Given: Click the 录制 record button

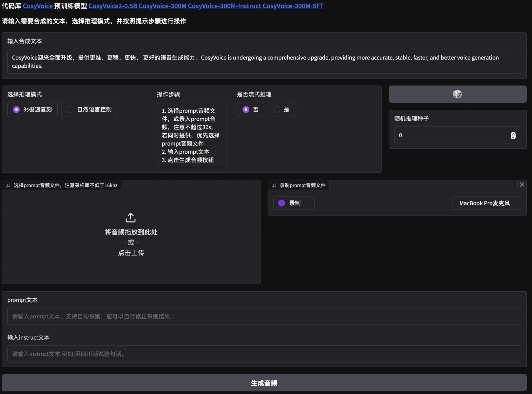Looking at the screenshot, I should (294, 203).
